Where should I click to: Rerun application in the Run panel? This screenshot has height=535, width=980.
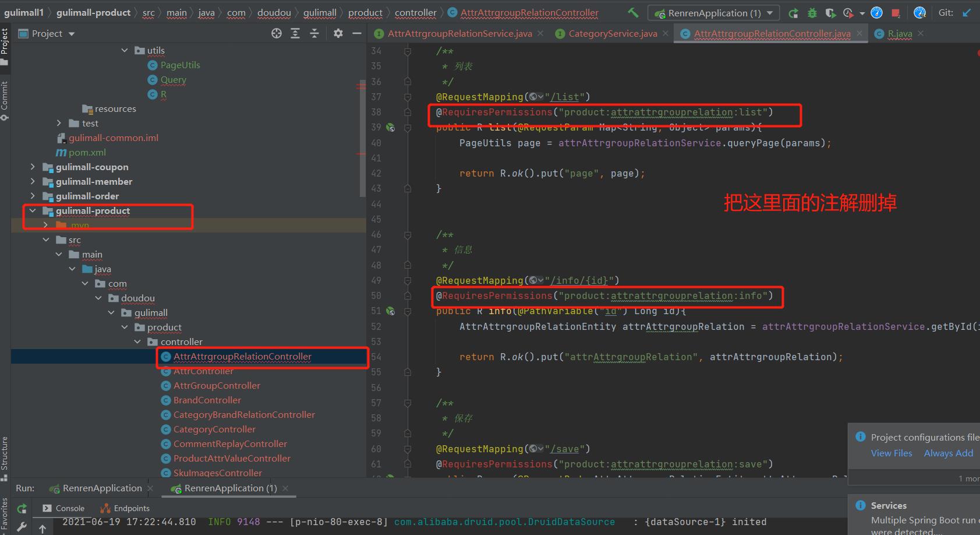(22, 508)
